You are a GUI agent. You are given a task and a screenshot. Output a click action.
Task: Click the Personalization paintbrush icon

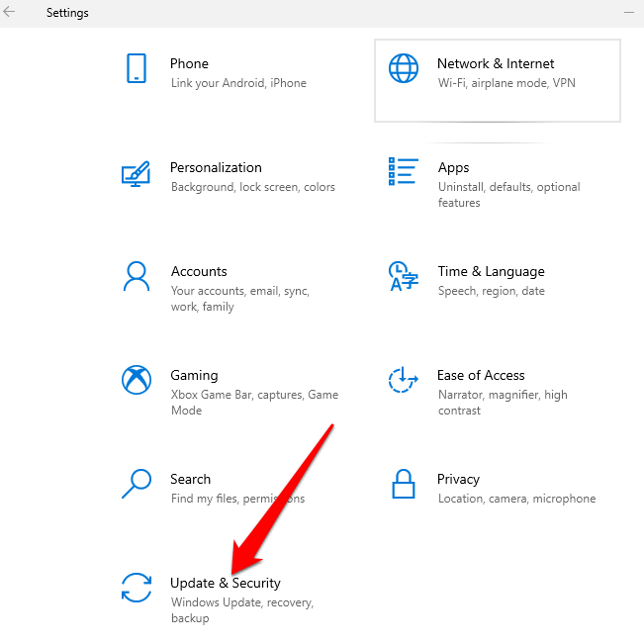(136, 172)
